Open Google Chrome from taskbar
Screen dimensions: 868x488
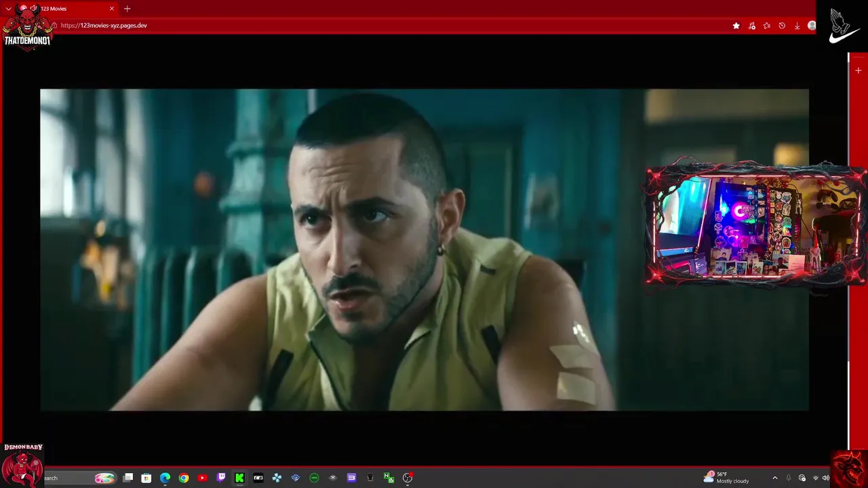[184, 478]
